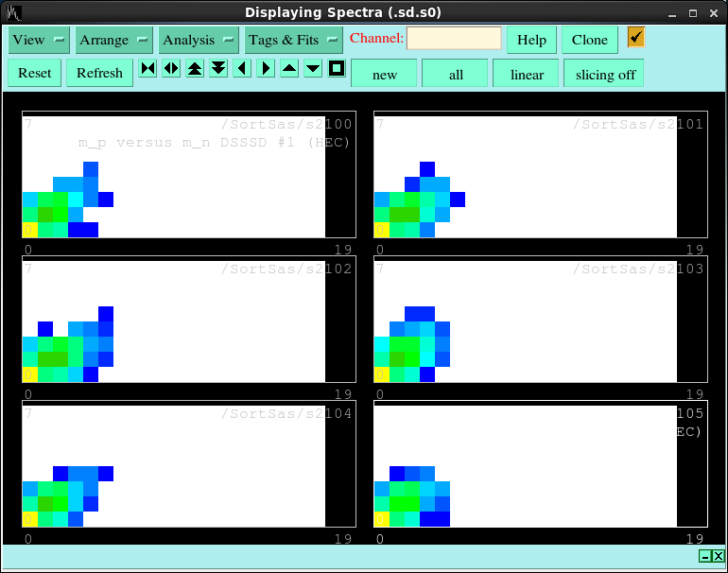Click the Refresh button
This screenshot has width=728, height=573.
pos(100,73)
